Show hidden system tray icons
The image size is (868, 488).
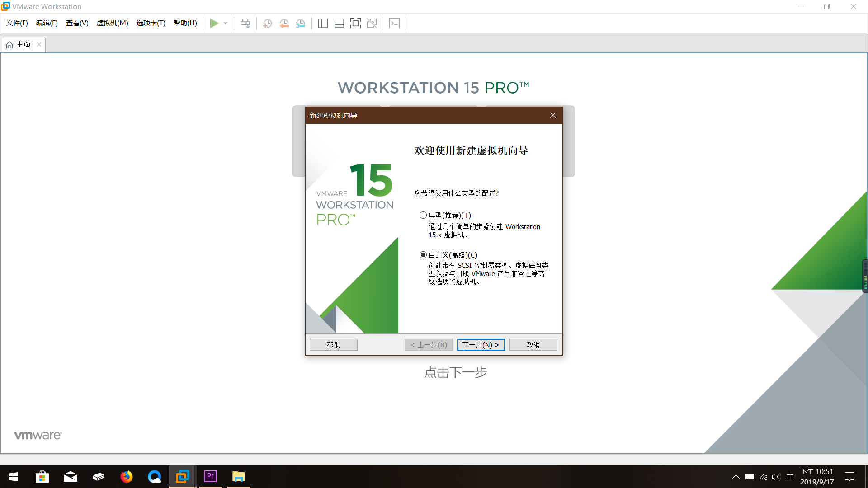pos(736,477)
